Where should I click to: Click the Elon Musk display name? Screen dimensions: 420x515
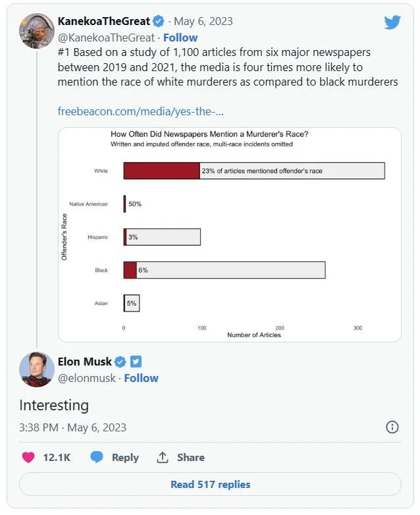(85, 362)
